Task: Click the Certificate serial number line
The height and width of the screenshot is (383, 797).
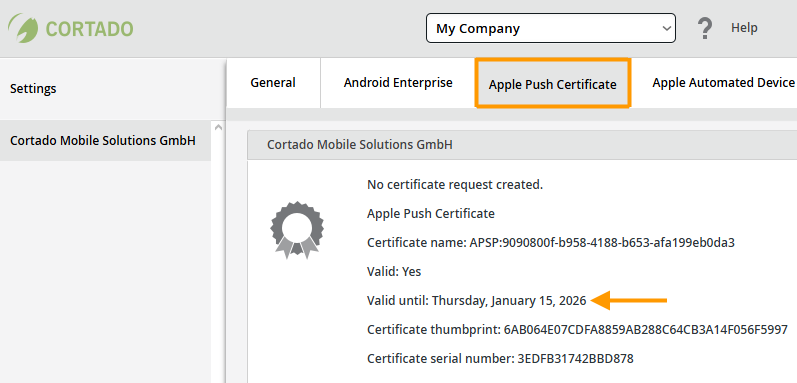Action: [x=500, y=359]
